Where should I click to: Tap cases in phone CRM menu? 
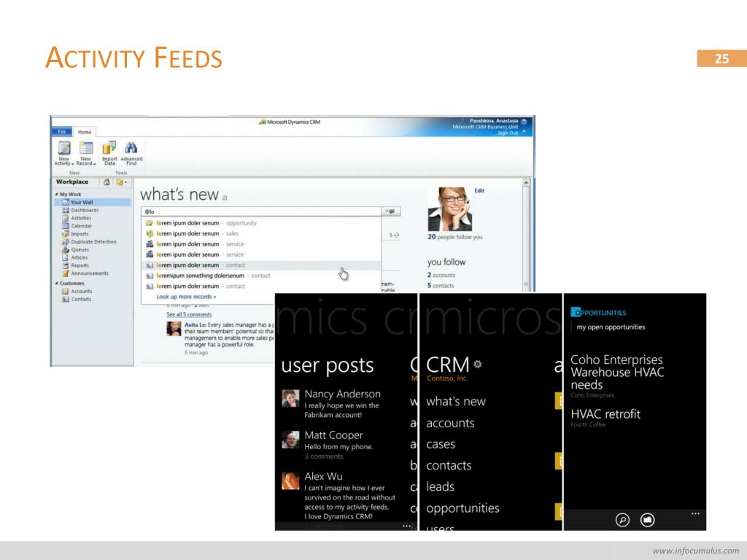[440, 444]
